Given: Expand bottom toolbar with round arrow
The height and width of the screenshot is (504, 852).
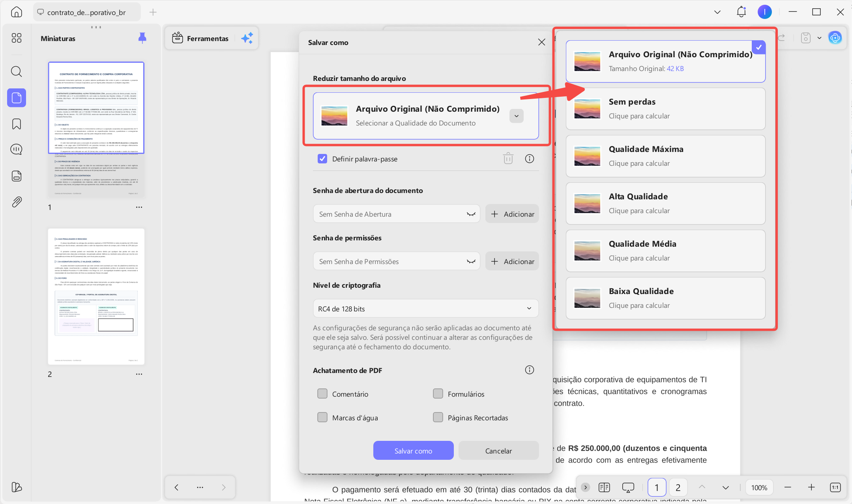Looking at the screenshot, I should (585, 487).
